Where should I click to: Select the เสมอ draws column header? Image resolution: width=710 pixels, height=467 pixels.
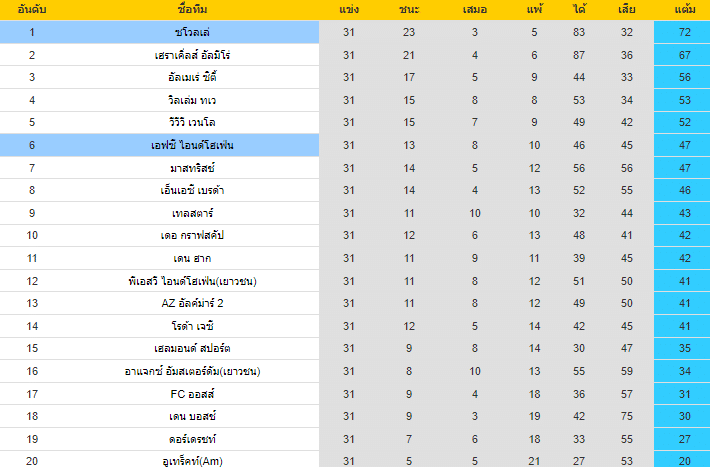[474, 10]
